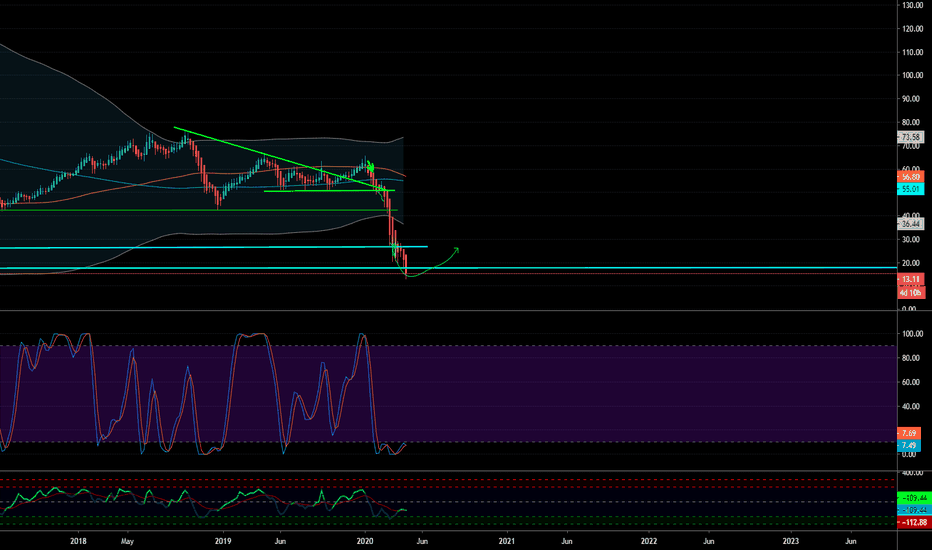Click the 4d 10h countdown label
The height and width of the screenshot is (550, 932).
point(910,293)
